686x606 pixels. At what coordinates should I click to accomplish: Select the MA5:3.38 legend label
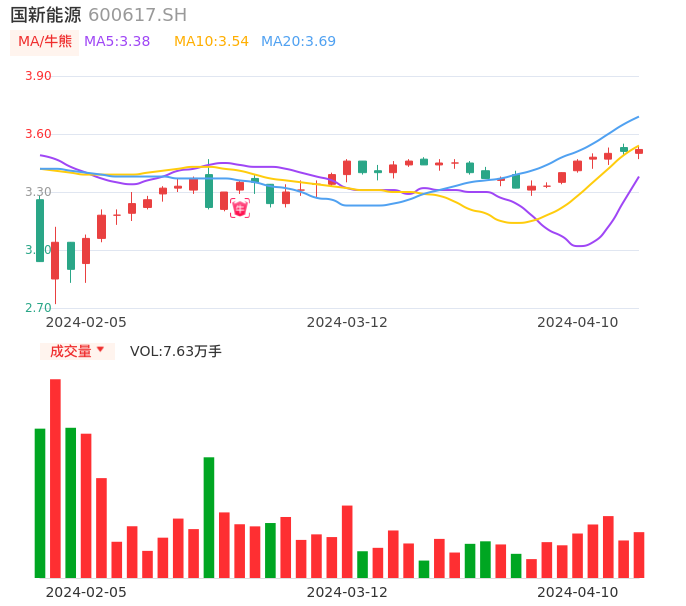pos(117,42)
